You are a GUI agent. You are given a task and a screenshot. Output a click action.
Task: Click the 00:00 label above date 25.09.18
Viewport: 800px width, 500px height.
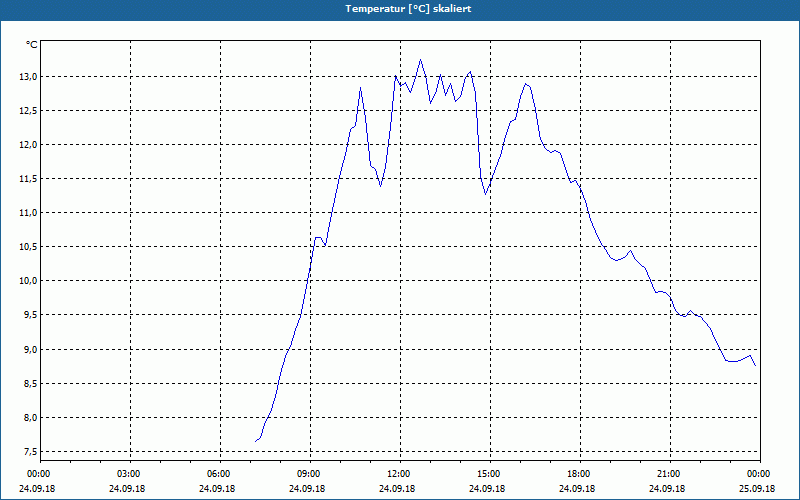760,474
